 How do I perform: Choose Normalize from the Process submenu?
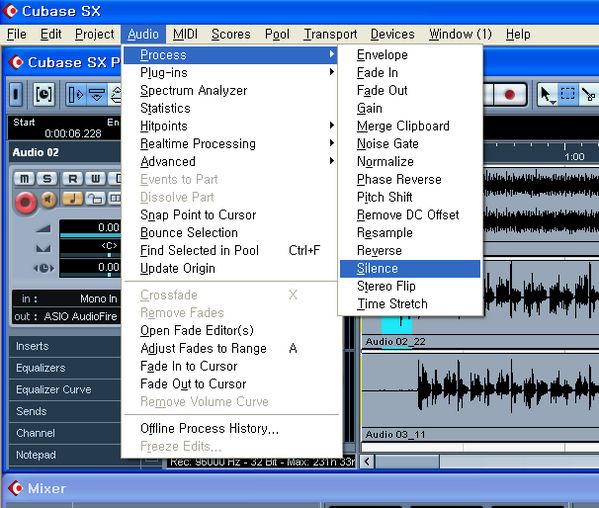[x=410, y=162]
